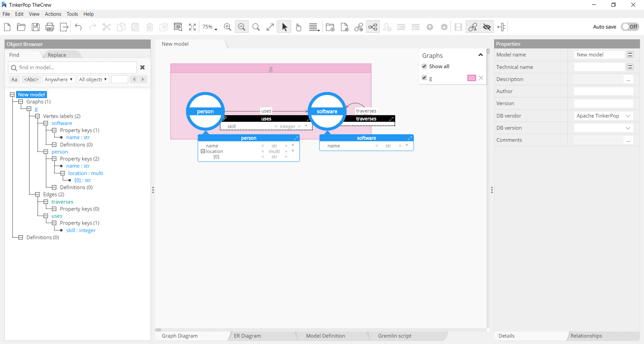Click the Description ellipsis button
This screenshot has width=644, height=344.
point(628,79)
